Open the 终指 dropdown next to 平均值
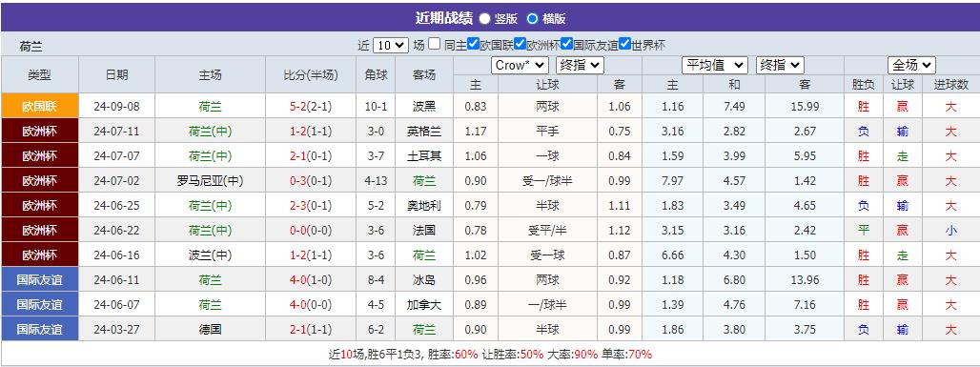 pos(780,65)
